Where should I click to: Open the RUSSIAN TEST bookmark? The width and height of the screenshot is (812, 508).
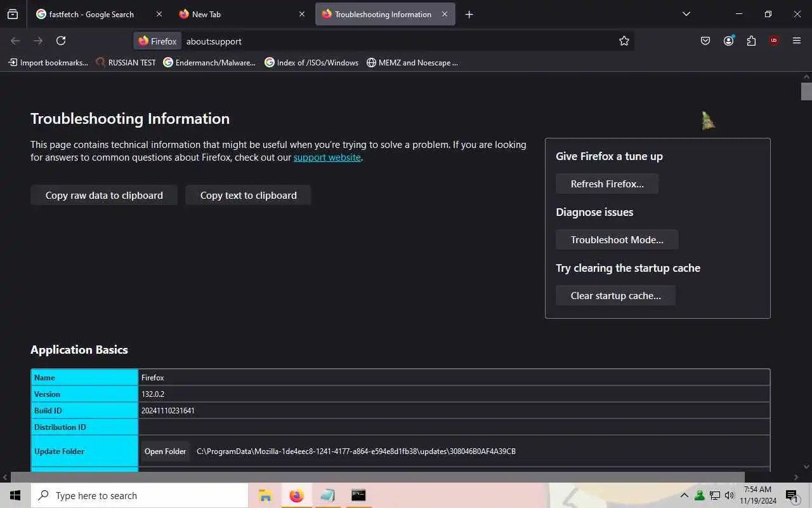(126, 63)
